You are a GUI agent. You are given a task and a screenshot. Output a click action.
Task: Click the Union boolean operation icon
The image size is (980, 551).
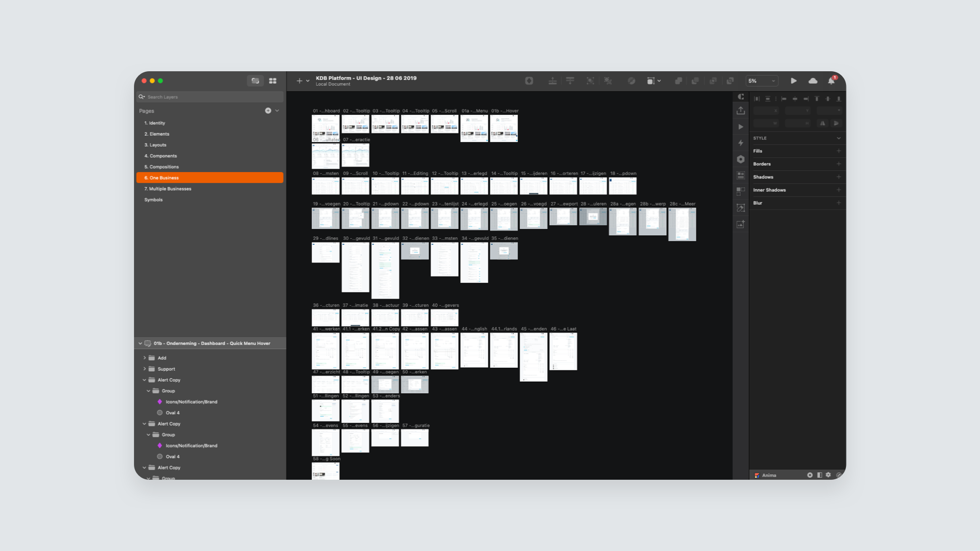coord(678,81)
